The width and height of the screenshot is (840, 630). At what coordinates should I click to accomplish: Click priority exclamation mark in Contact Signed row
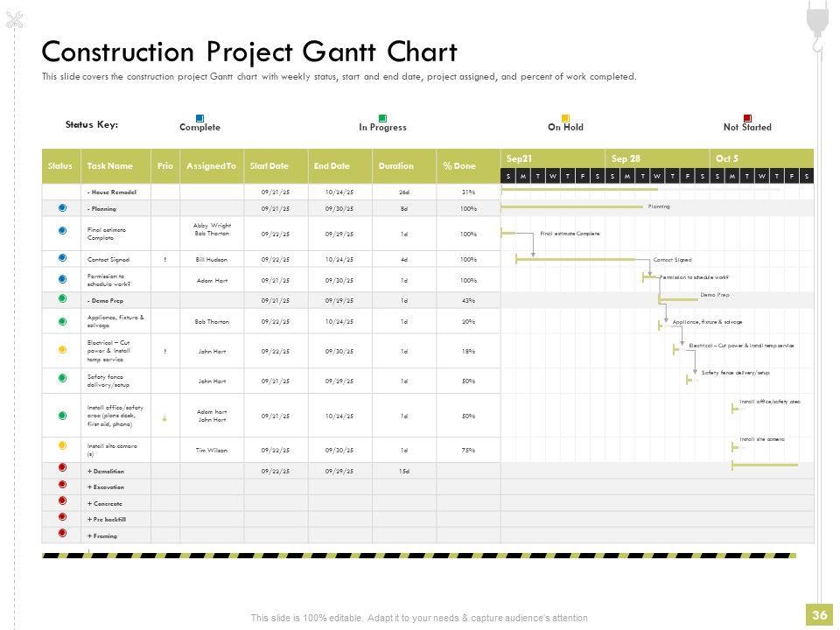pos(165,259)
